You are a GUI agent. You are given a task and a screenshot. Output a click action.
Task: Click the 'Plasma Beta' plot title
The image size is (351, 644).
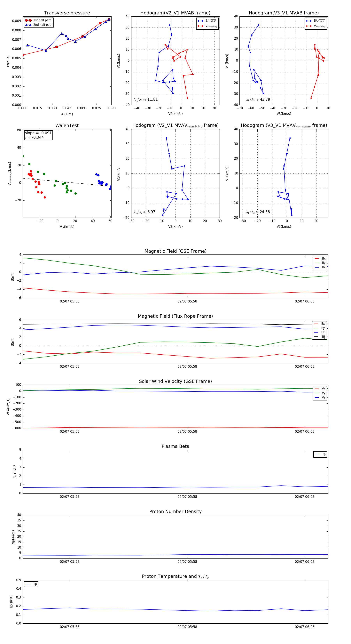click(x=175, y=446)
